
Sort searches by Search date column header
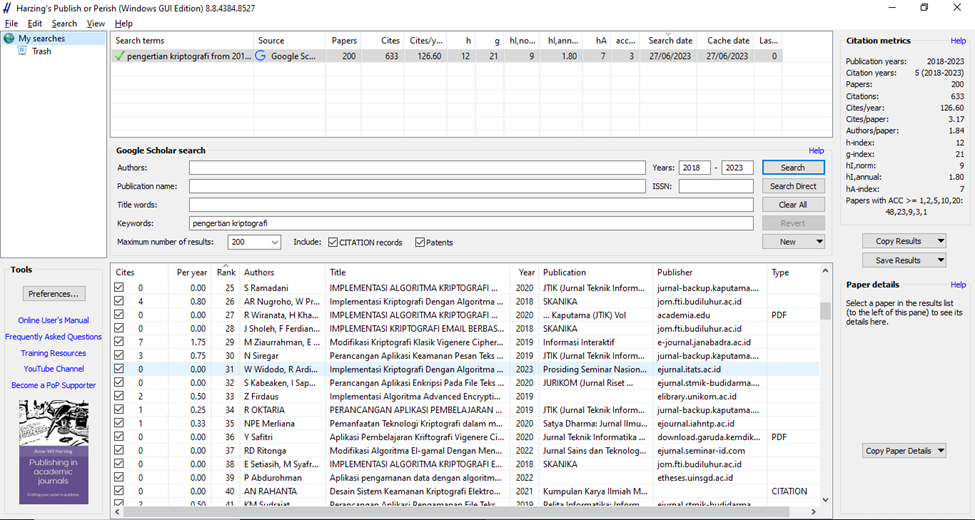point(670,40)
